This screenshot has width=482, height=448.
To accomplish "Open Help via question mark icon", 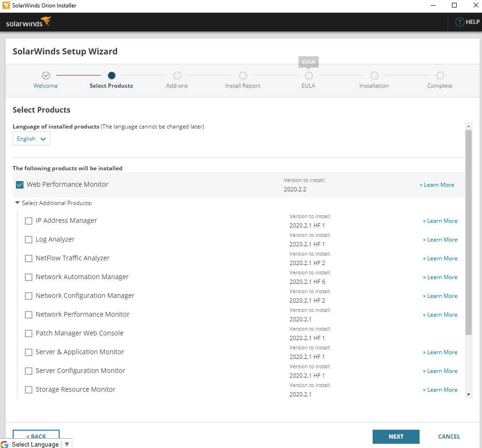I will [x=459, y=22].
